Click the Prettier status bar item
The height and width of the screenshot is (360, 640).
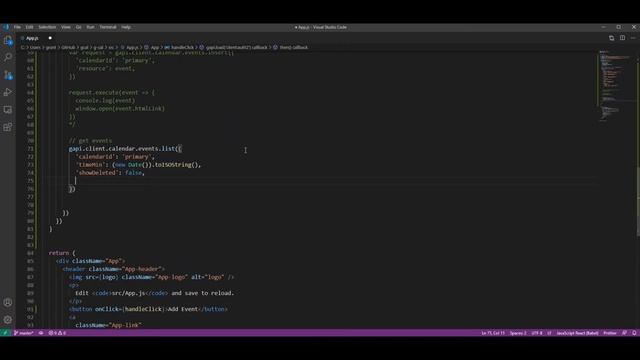pos(610,333)
